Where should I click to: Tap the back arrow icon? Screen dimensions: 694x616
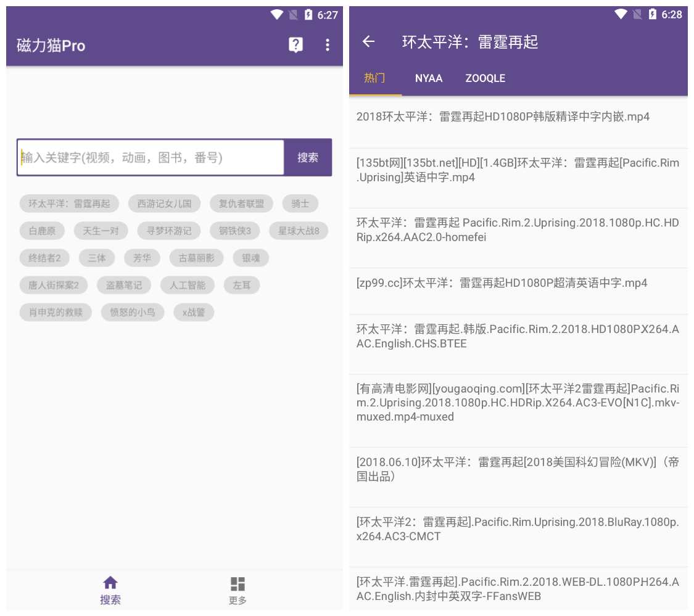click(x=368, y=41)
